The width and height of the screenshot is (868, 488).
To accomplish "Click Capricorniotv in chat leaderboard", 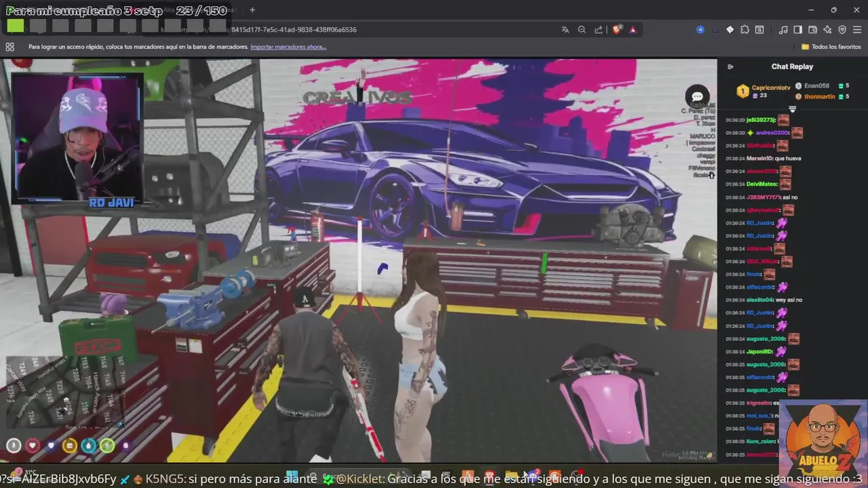I will [771, 88].
